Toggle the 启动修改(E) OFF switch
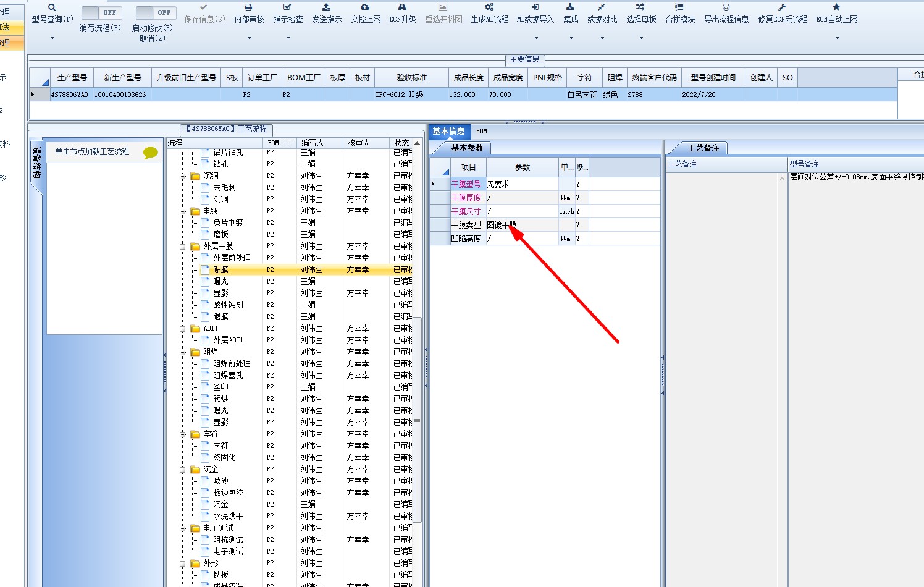The width and height of the screenshot is (924, 587). pos(156,12)
